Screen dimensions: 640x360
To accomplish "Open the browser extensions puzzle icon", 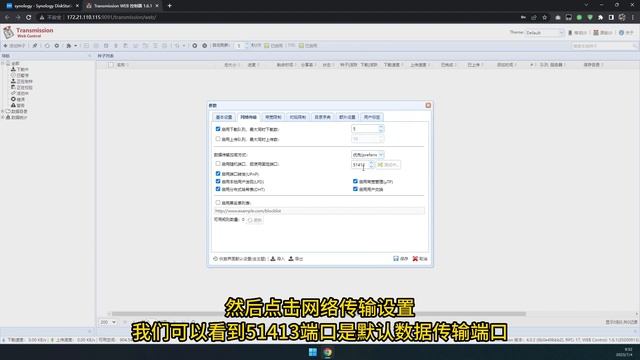I will pyautogui.click(x=600, y=17).
